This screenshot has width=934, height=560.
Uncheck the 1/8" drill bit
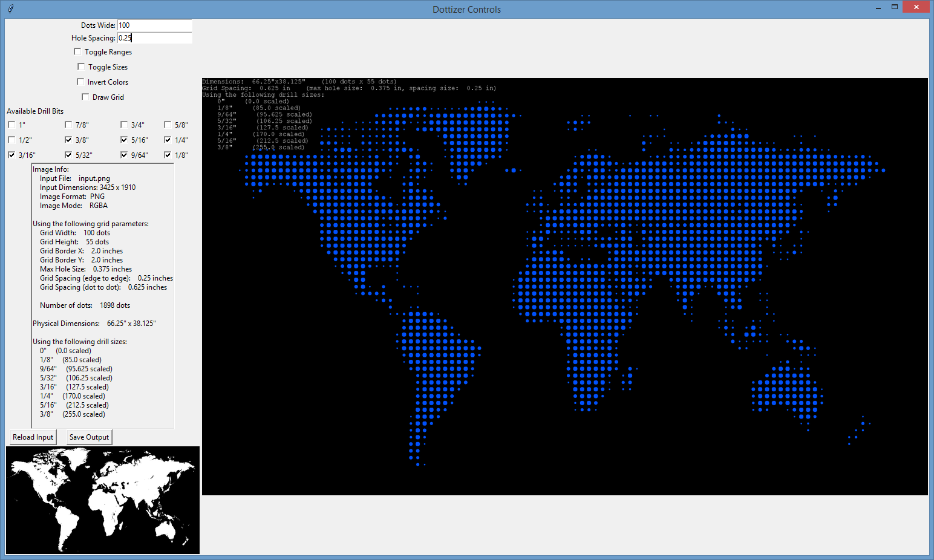click(168, 155)
